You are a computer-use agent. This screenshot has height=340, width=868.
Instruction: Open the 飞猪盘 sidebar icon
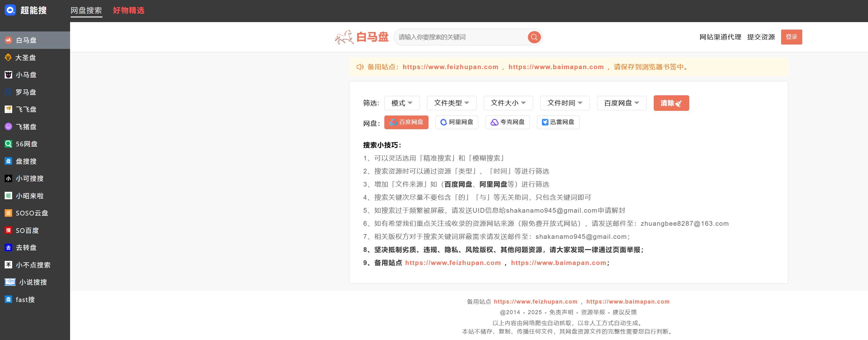(8, 127)
